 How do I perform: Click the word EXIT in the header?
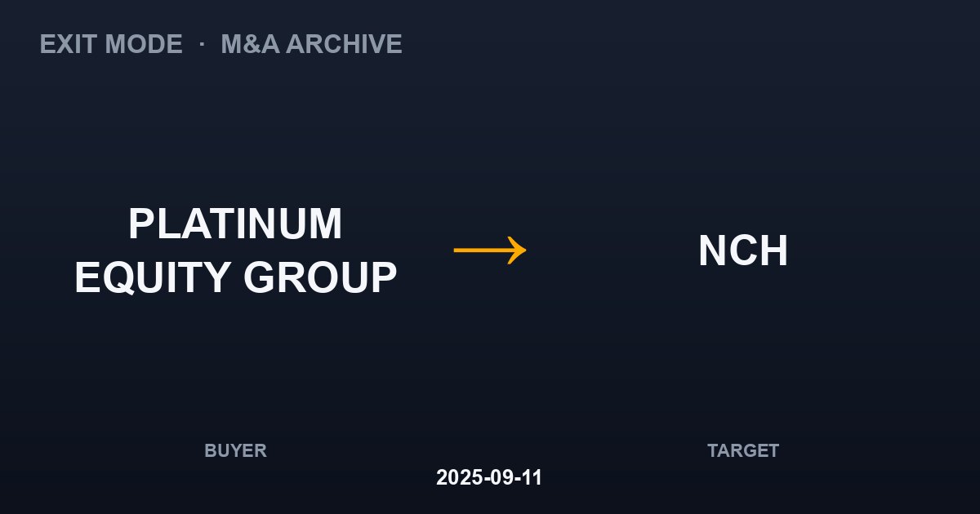[x=68, y=44]
